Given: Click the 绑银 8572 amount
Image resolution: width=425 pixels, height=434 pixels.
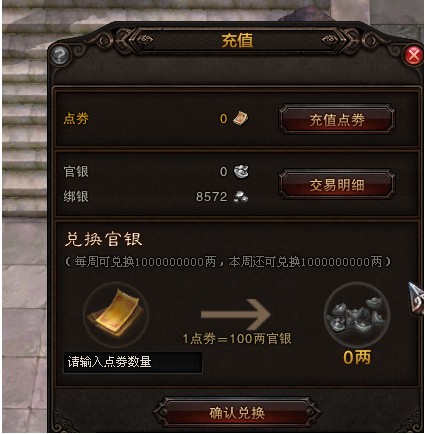Looking at the screenshot, I should point(211,196).
